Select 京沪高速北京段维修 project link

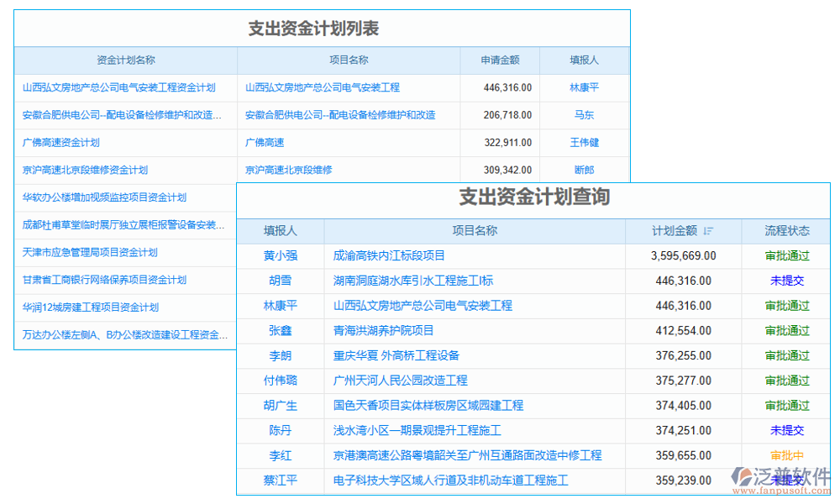(291, 170)
